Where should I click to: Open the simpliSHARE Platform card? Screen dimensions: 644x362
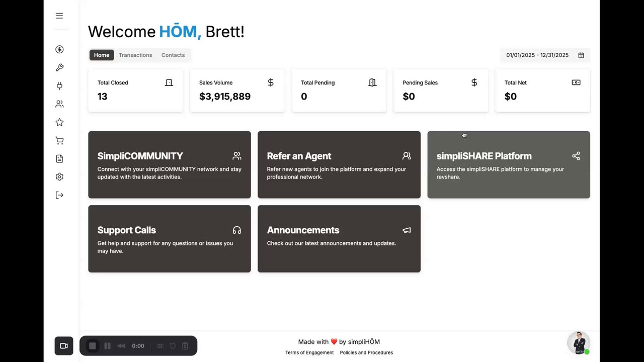coord(508,164)
